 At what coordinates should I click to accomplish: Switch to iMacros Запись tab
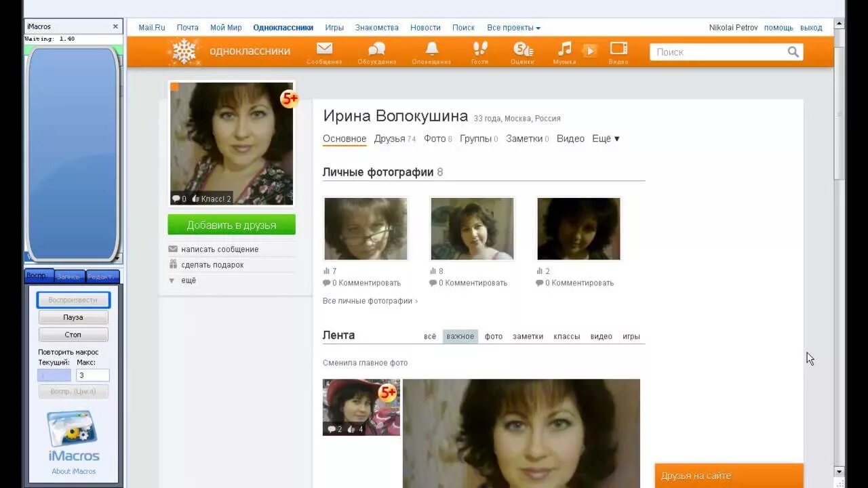click(x=68, y=277)
